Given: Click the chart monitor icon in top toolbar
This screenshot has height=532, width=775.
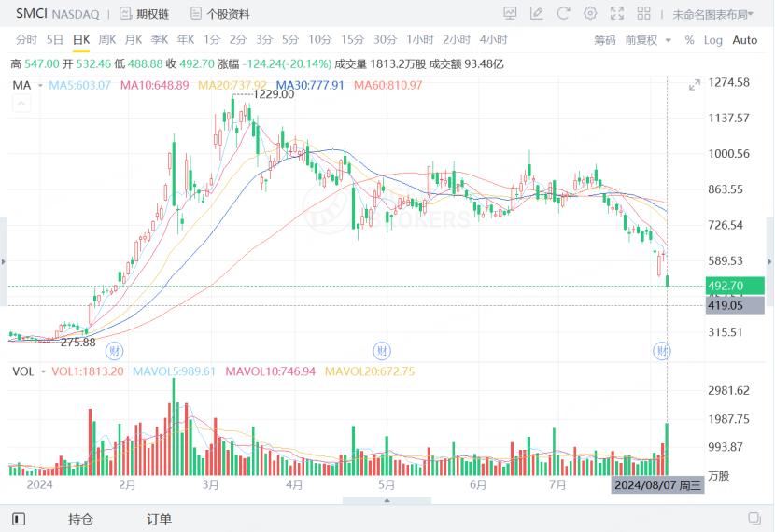Looking at the screenshot, I should coord(510,13).
